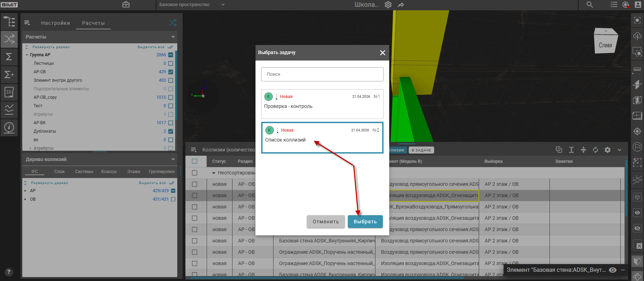Click the Поиск search field
This screenshot has height=281, width=644.
point(322,74)
